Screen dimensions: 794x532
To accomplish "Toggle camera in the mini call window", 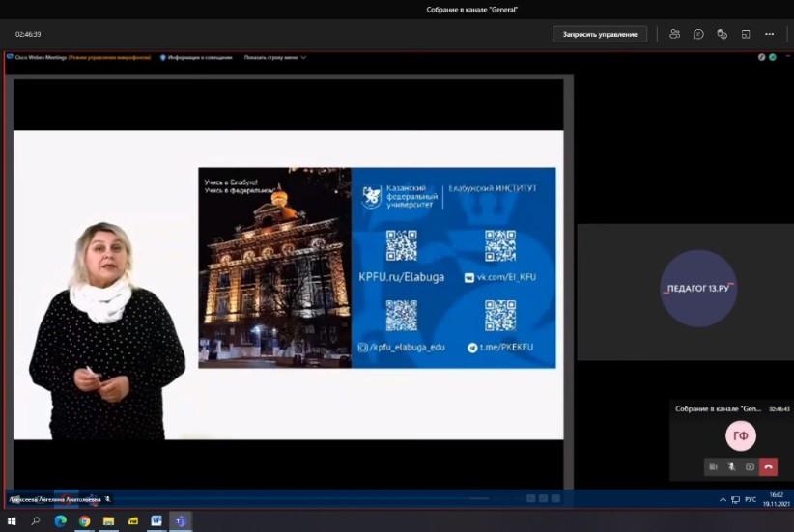I will tap(713, 466).
